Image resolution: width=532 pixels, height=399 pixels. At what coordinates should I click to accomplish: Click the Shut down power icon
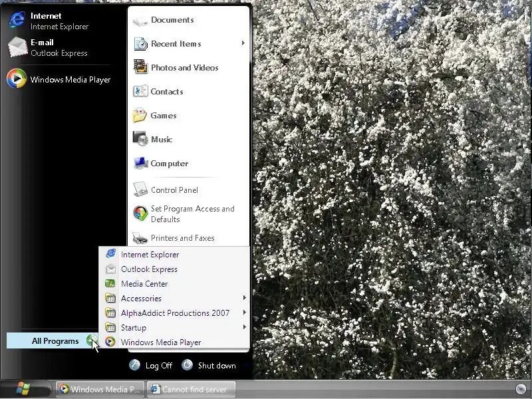187,364
